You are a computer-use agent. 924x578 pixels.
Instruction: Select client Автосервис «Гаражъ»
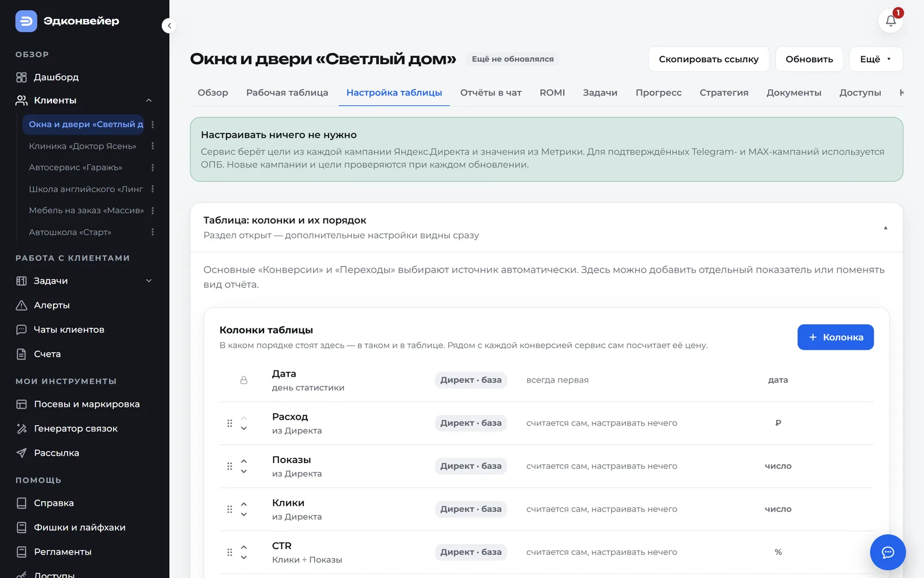tap(76, 168)
